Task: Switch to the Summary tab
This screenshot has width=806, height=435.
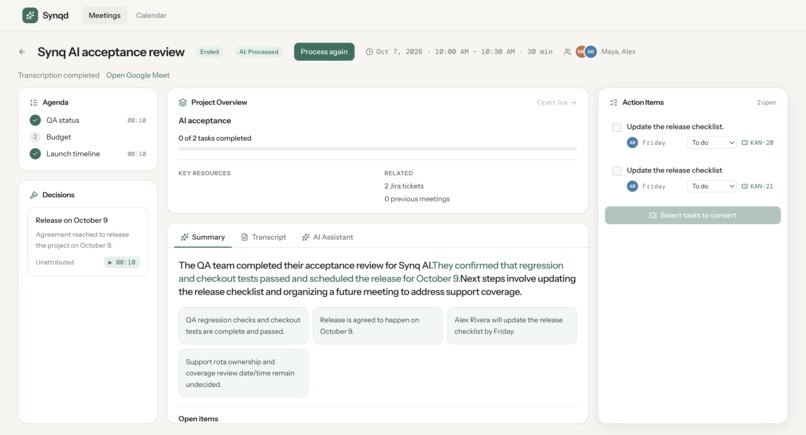Action: (x=203, y=237)
